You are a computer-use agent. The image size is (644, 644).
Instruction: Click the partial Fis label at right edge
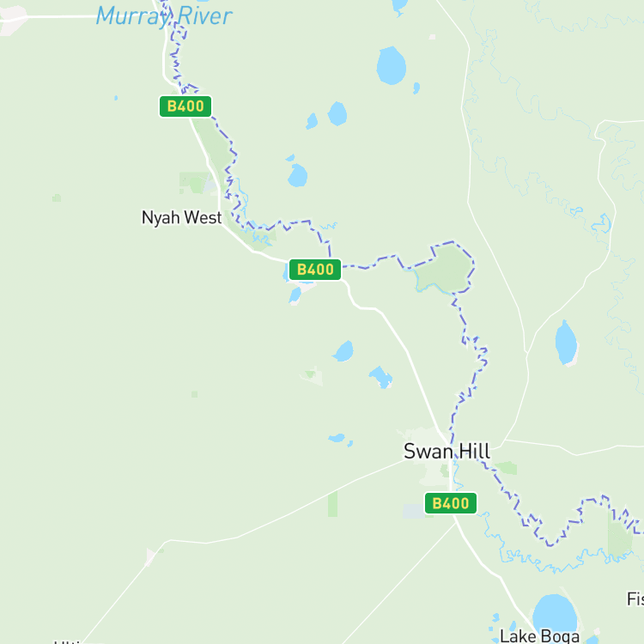pos(635,598)
